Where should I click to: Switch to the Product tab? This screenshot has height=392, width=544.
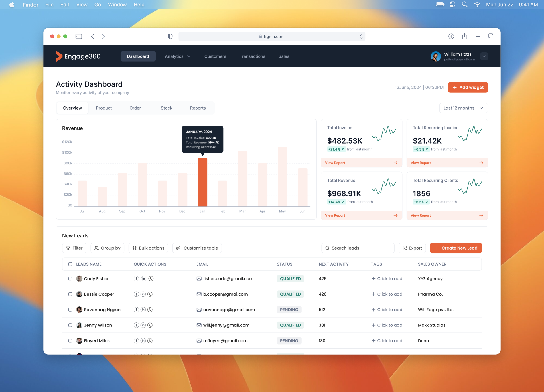(104, 108)
